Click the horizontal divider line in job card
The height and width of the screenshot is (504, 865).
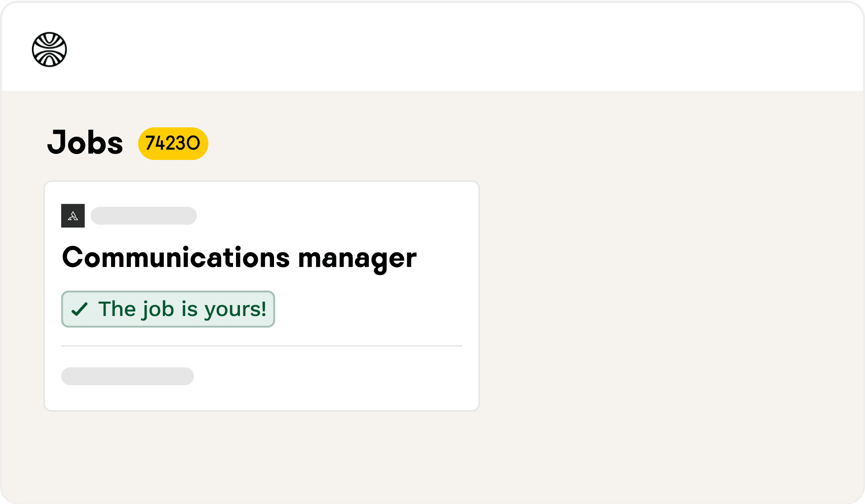pyautogui.click(x=262, y=346)
